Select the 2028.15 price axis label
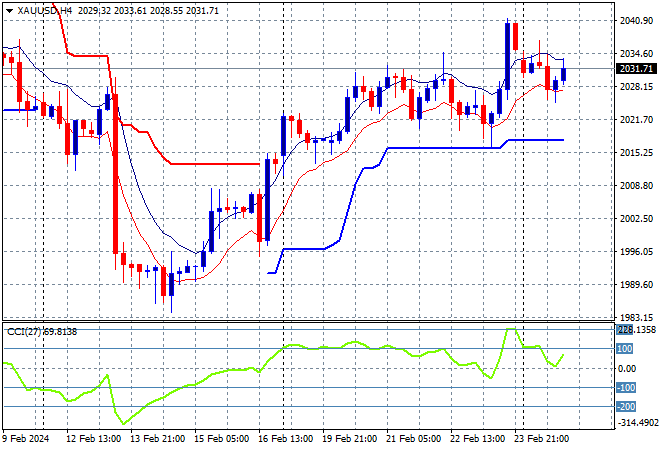 point(636,87)
